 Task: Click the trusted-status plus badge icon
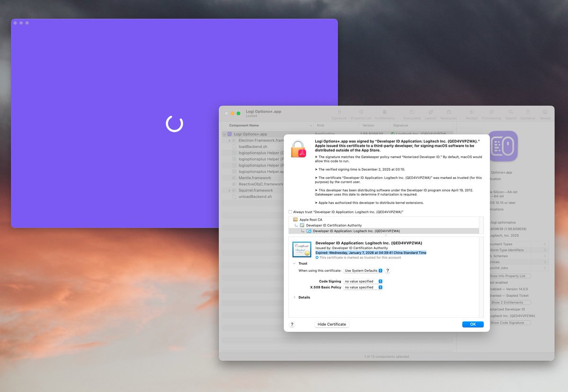click(x=317, y=258)
